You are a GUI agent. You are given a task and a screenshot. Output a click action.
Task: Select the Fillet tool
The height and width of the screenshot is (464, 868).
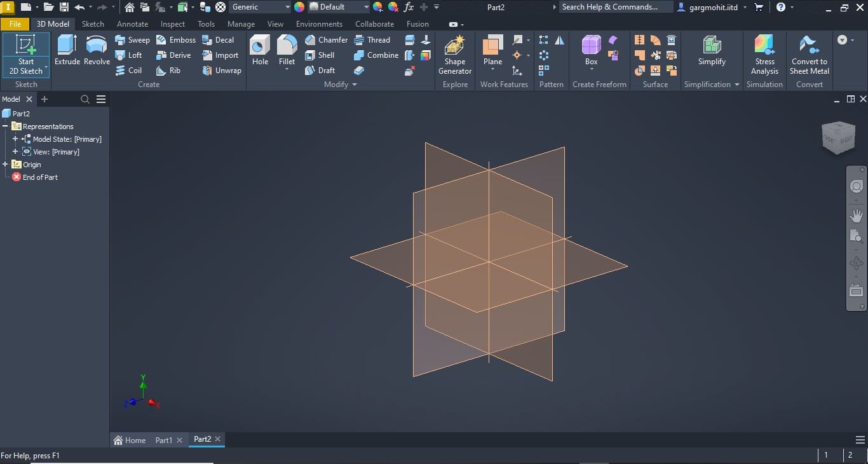click(287, 51)
